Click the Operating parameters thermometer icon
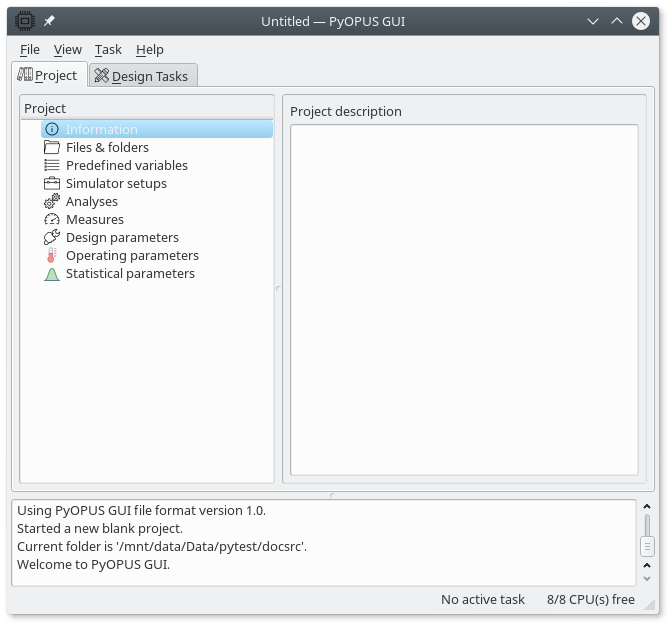The height and width of the screenshot is (627, 672). coord(52,255)
